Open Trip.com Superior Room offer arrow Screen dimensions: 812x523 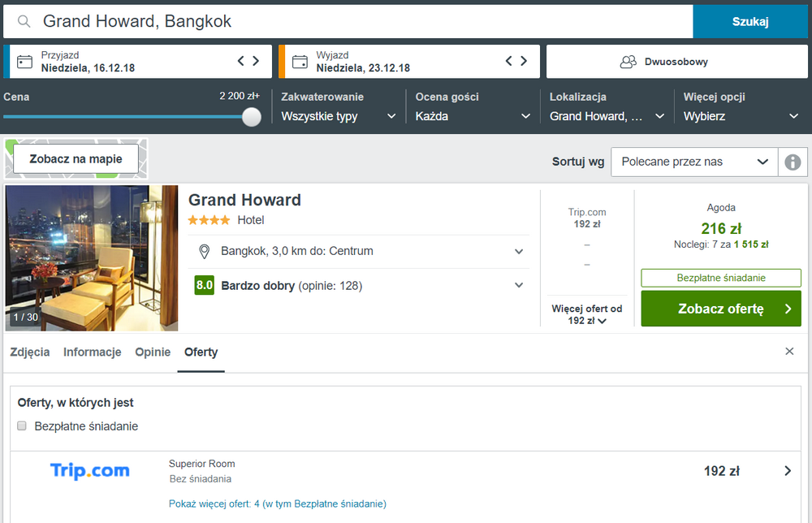point(788,471)
